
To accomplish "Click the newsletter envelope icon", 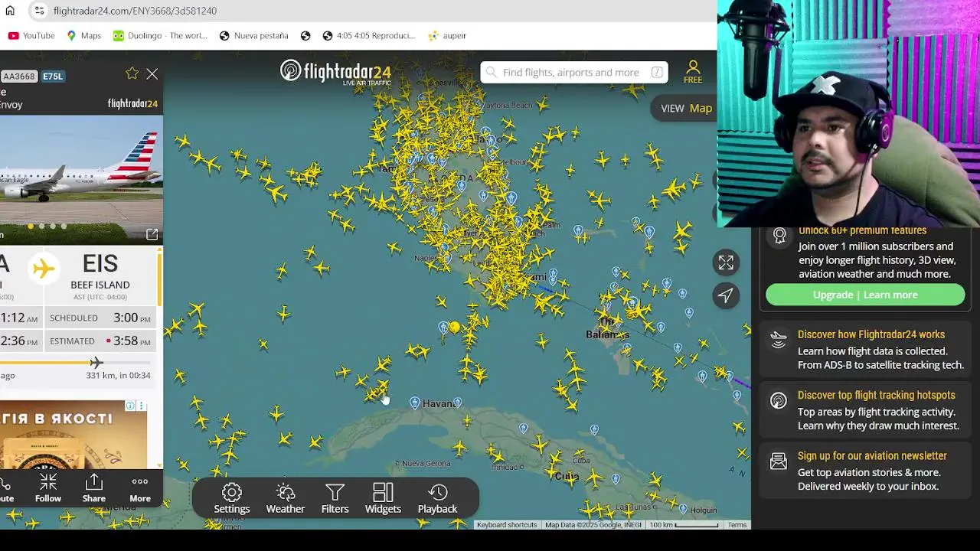I will 779,461.
